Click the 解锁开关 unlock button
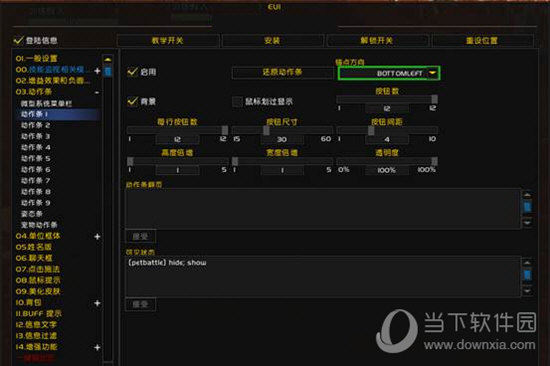This screenshot has height=366, width=550. 377,40
